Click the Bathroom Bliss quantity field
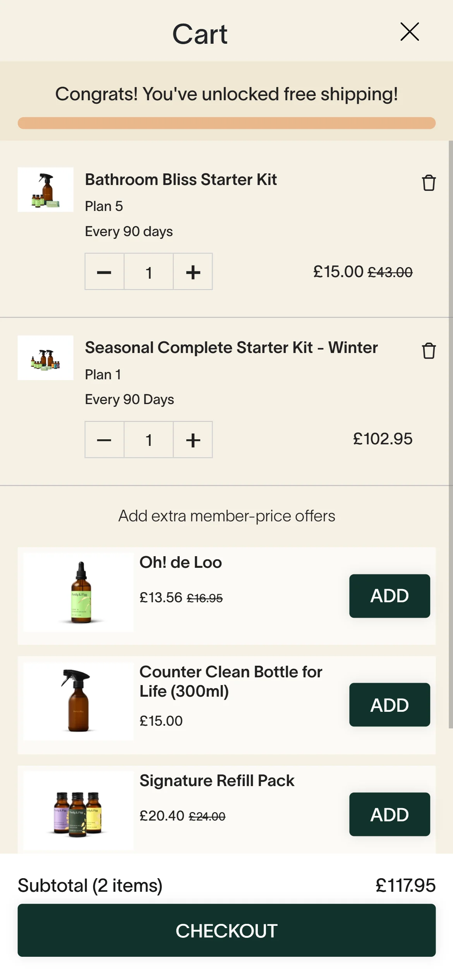Image resolution: width=453 pixels, height=980 pixels. [x=149, y=272]
